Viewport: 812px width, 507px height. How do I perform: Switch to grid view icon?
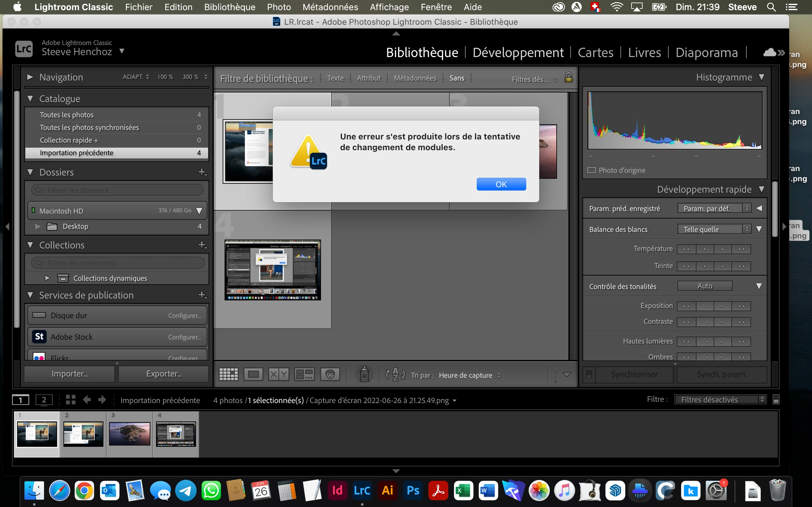(x=228, y=374)
